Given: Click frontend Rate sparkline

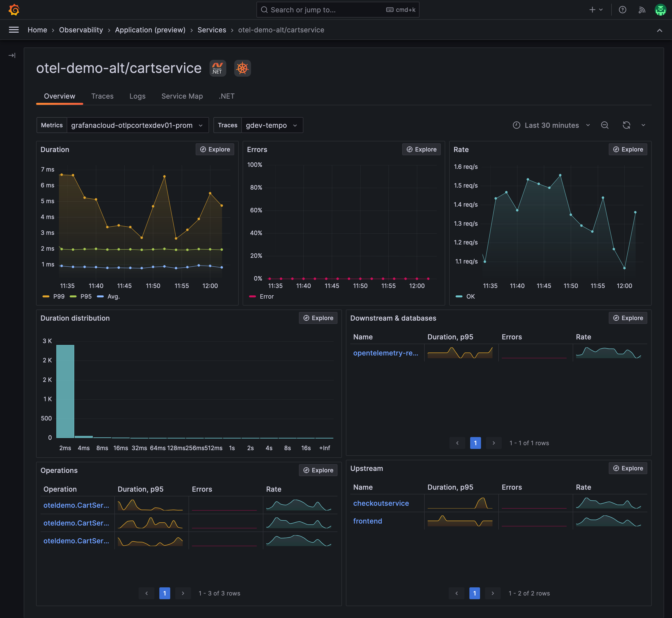Looking at the screenshot, I should [608, 521].
